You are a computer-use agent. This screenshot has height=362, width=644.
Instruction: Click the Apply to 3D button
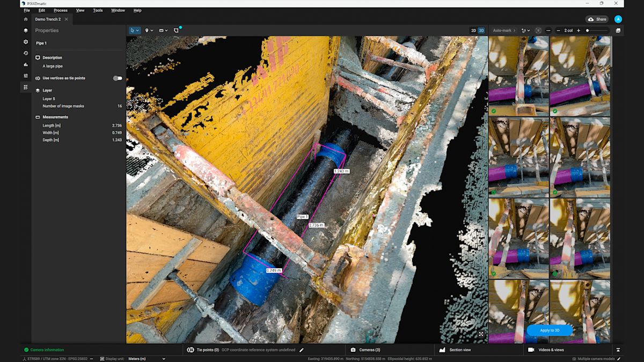tap(548, 330)
